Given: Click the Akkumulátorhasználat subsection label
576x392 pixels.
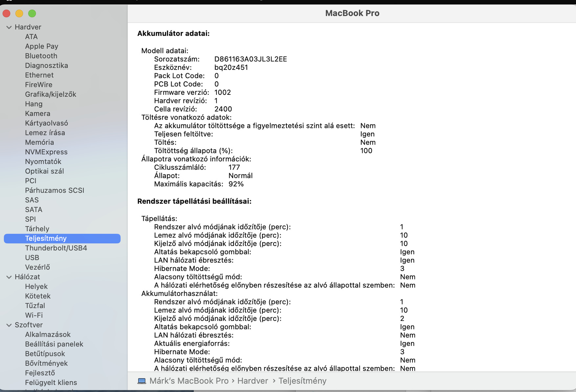Looking at the screenshot, I should point(179,293).
